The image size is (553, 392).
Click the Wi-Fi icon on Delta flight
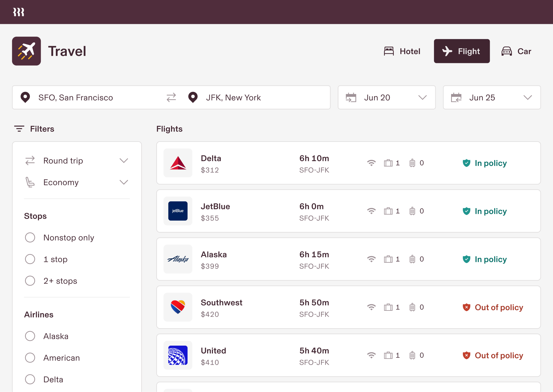(x=371, y=163)
